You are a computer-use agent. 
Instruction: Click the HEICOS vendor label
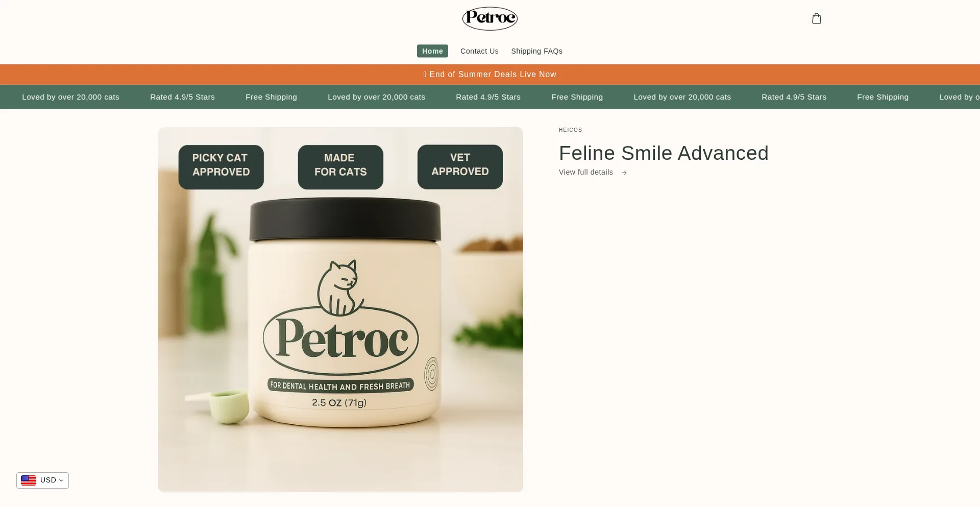[x=570, y=130]
